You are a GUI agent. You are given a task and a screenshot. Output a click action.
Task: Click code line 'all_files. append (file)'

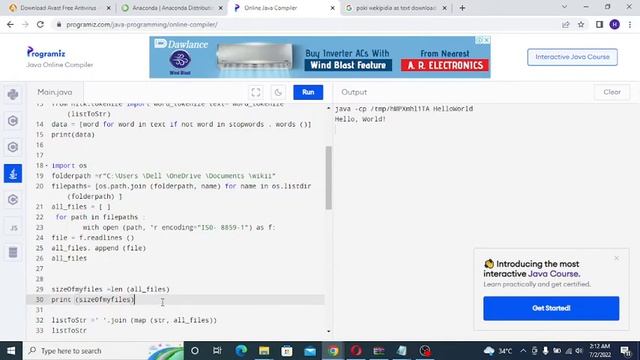[x=98, y=248]
